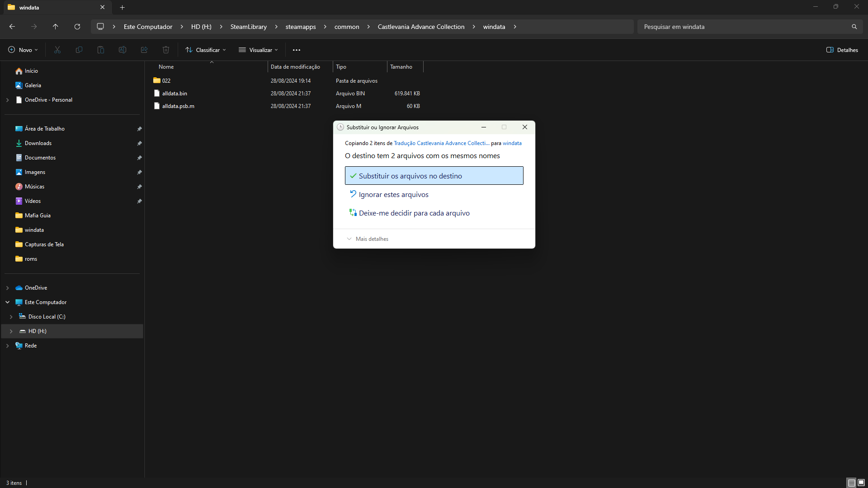Screen dimensions: 868x488
Task: Click Deixe-me decidir para cada arquivo
Action: tap(414, 213)
